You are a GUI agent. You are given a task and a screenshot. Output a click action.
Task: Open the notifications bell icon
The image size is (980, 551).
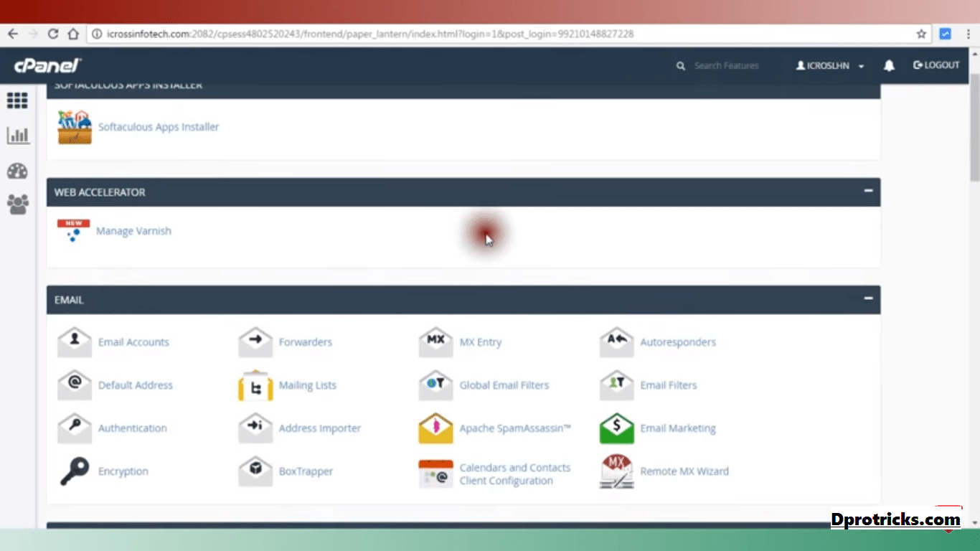[x=889, y=65]
